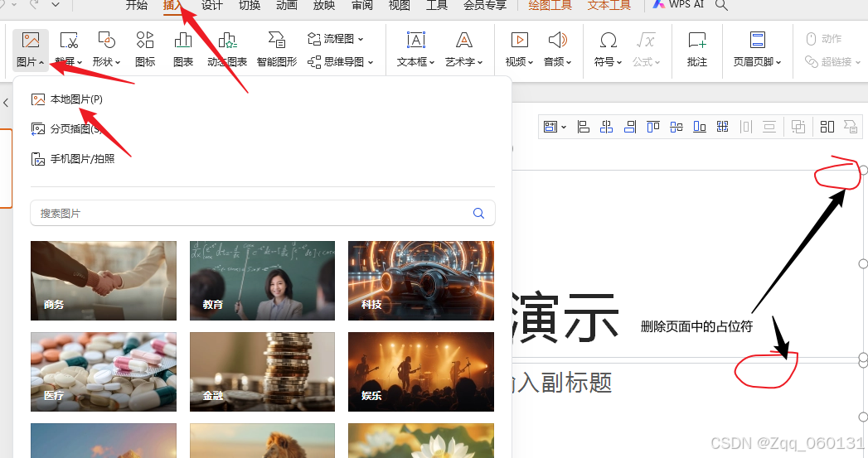Click the align top icon
Viewport: 868px width, 458px height.
pos(653,127)
